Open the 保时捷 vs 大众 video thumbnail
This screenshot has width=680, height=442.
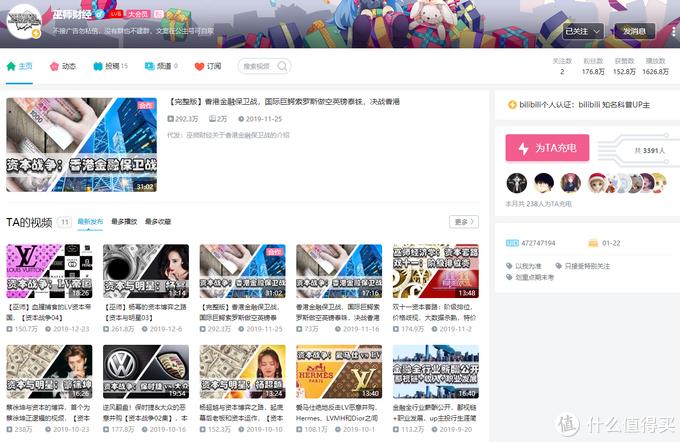[x=146, y=372]
